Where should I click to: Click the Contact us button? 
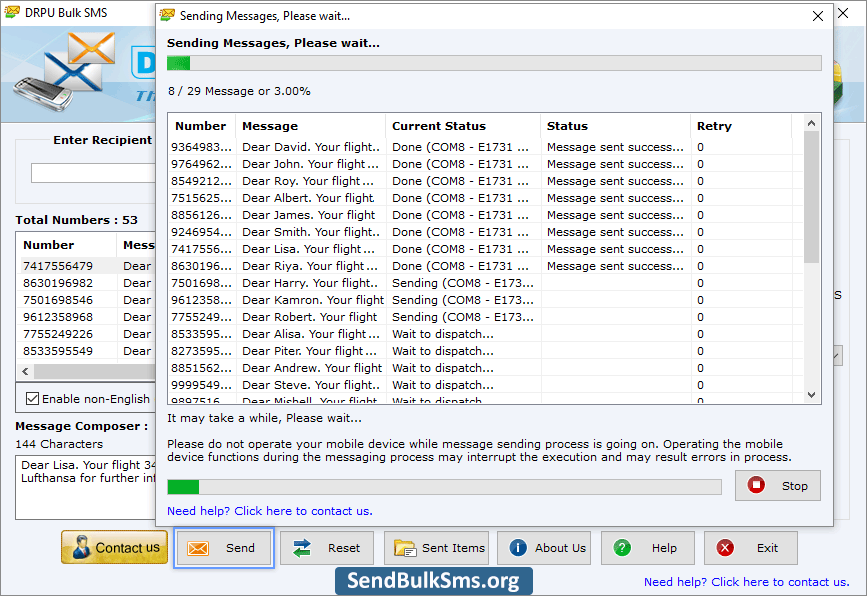114,547
